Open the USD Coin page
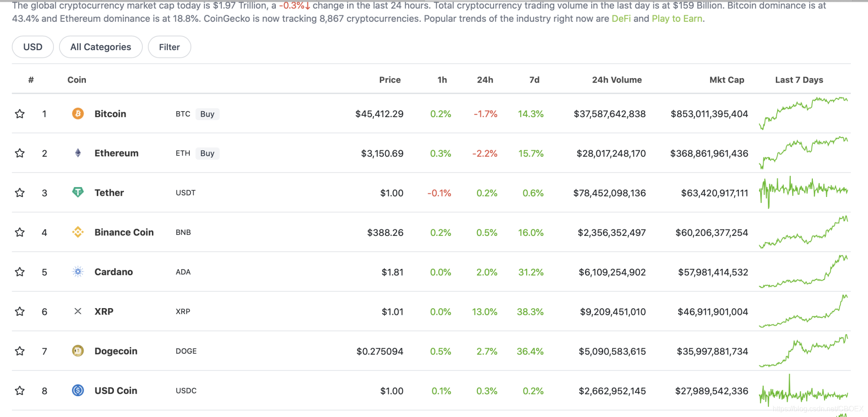This screenshot has width=868, height=417. pos(116,390)
